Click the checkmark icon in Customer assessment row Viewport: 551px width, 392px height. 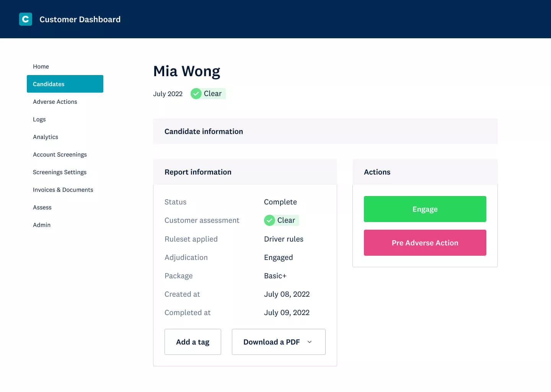269,220
